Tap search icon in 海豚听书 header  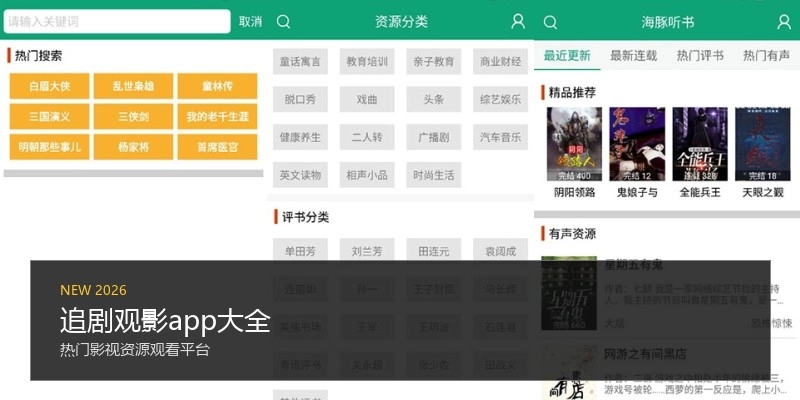[550, 22]
